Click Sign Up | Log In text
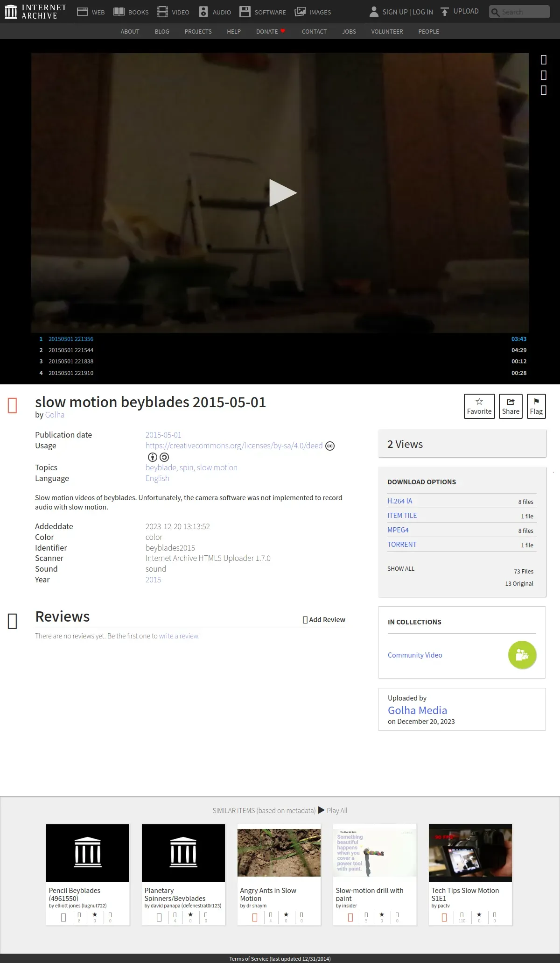Viewport: 560px width, 963px height. [407, 12]
